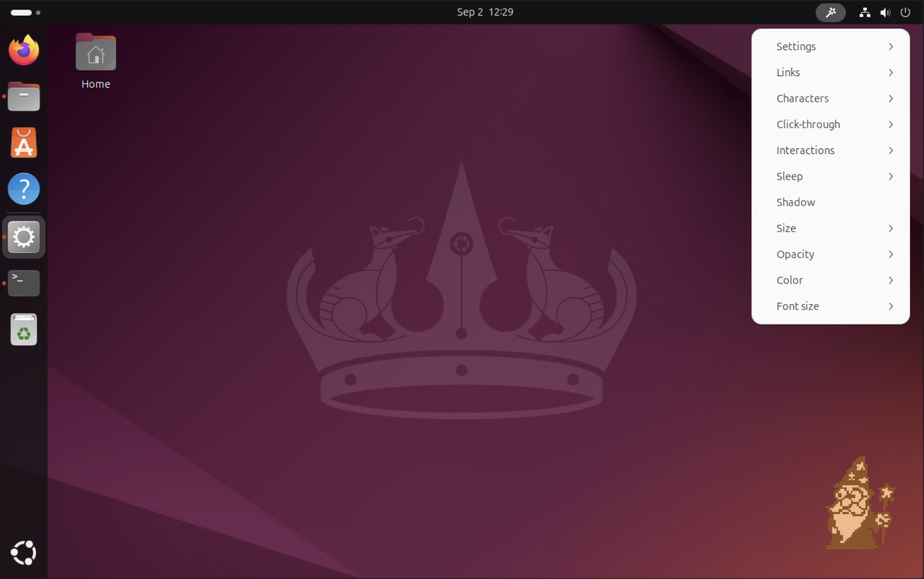This screenshot has height=579, width=924.
Task: Click the magic wand icon in top bar
Action: [x=830, y=12]
